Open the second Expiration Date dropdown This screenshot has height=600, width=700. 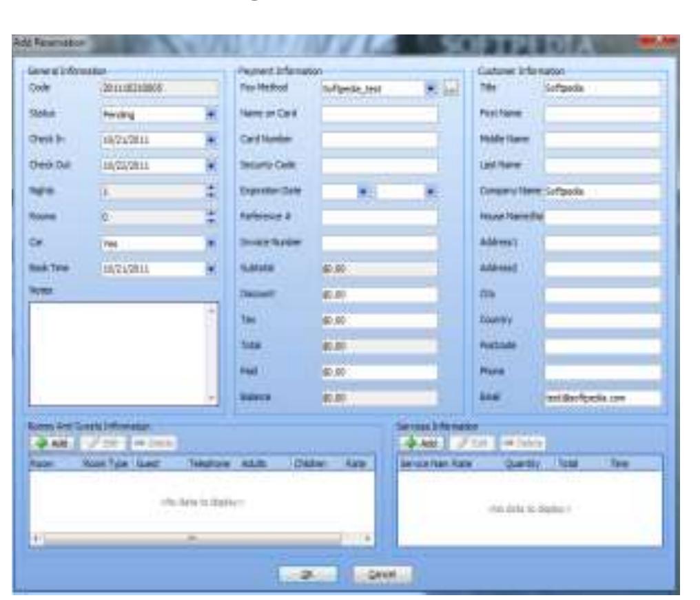[431, 192]
